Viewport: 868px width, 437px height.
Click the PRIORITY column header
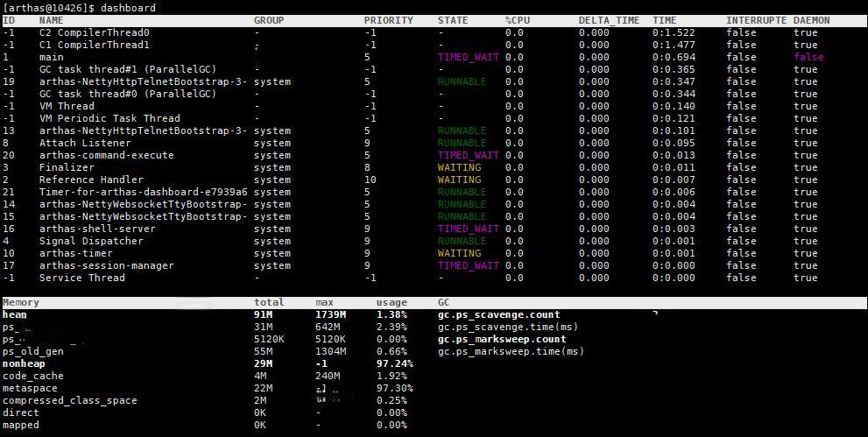(x=388, y=20)
